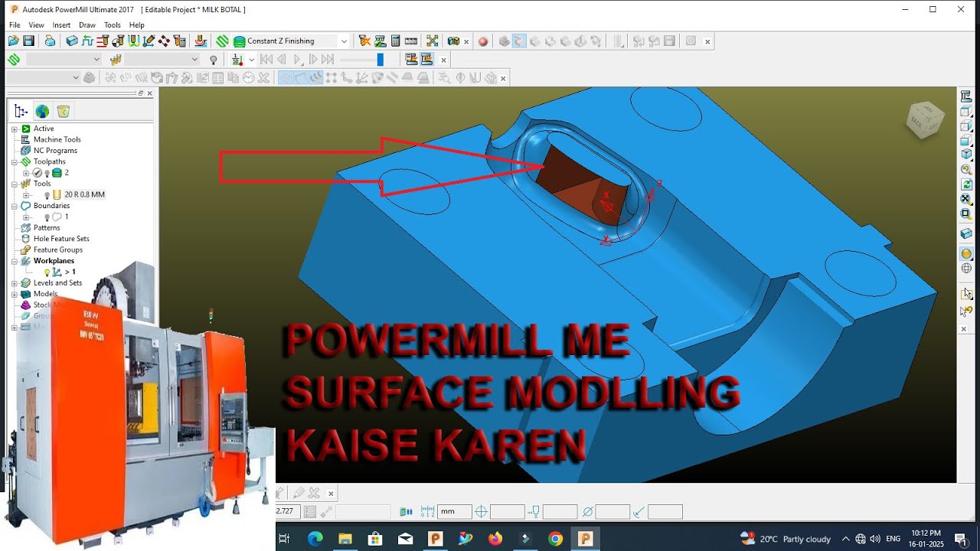
Task: Step back in simulation
Action: (x=282, y=60)
